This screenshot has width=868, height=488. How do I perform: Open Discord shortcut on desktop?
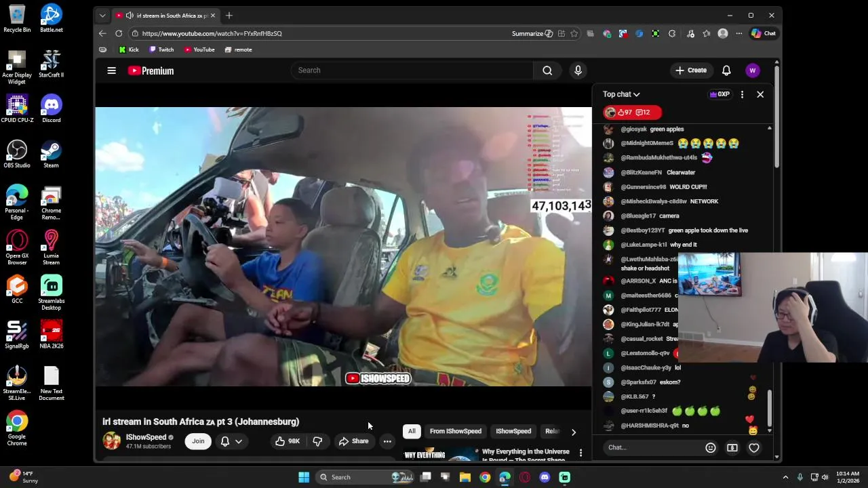pyautogui.click(x=51, y=108)
